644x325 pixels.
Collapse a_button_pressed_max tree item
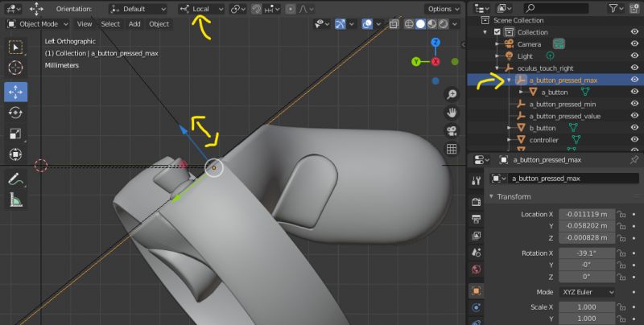(x=509, y=80)
